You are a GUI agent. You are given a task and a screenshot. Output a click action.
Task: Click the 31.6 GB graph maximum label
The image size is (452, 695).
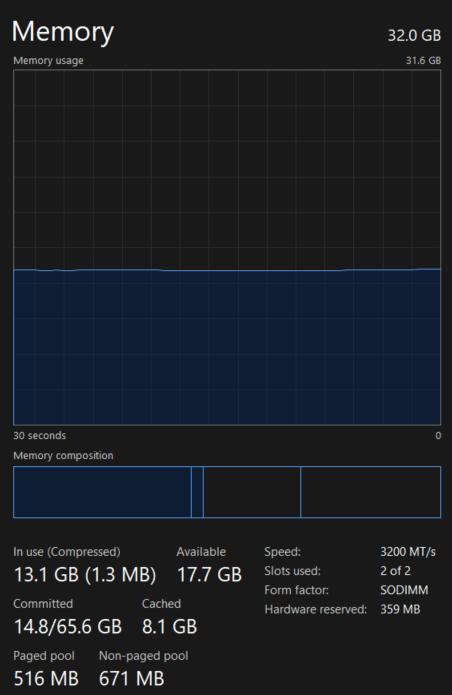tap(423, 60)
